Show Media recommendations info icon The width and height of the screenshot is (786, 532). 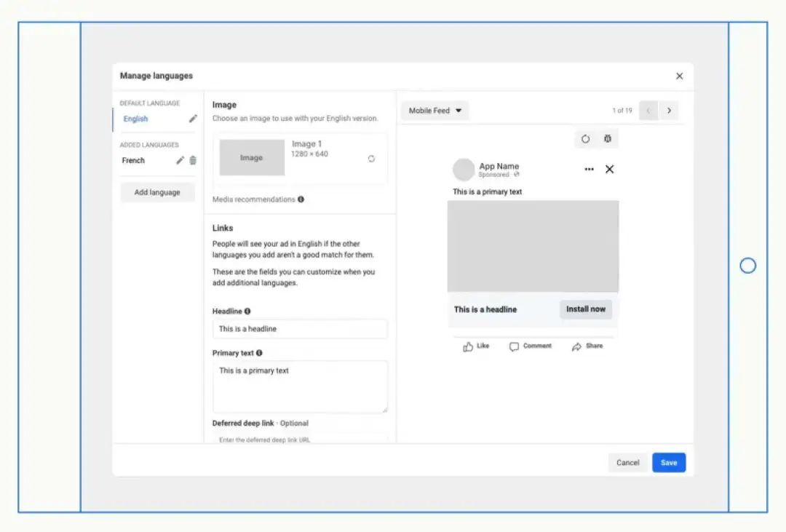pos(301,199)
